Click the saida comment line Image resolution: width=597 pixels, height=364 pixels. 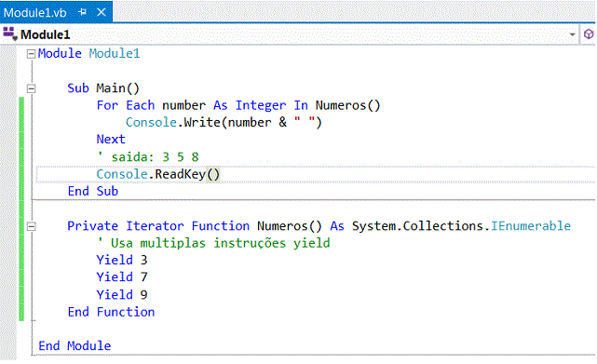tap(147, 157)
